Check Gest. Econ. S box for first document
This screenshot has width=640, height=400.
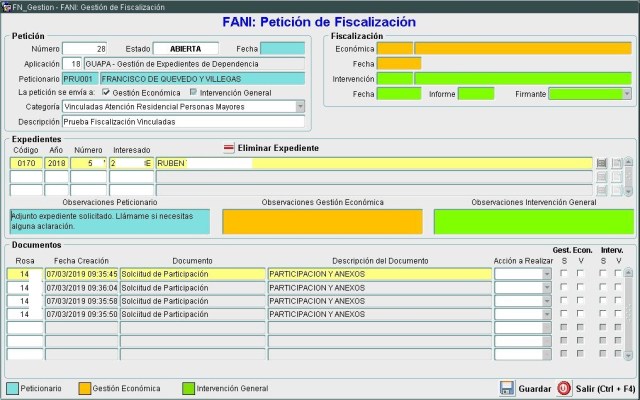pos(564,274)
